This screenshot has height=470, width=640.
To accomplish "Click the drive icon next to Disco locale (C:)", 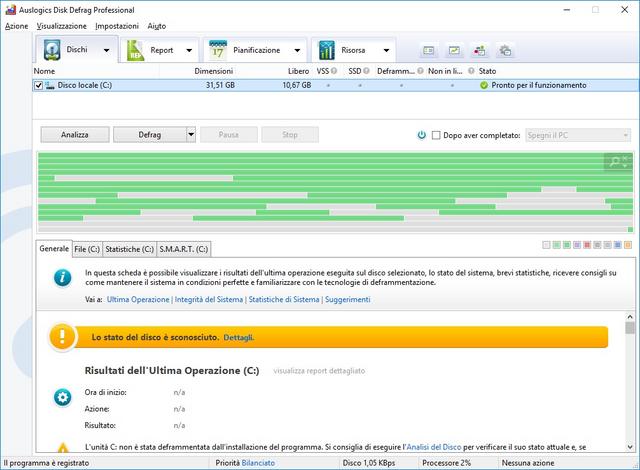I will (x=50, y=85).
